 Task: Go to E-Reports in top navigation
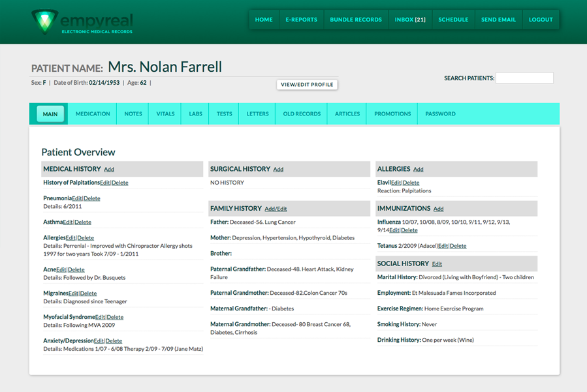click(301, 20)
